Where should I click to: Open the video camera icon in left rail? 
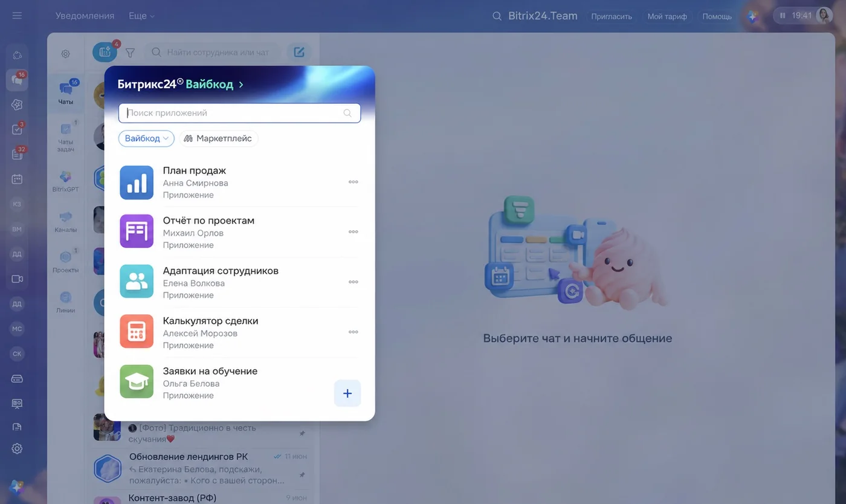(x=17, y=279)
